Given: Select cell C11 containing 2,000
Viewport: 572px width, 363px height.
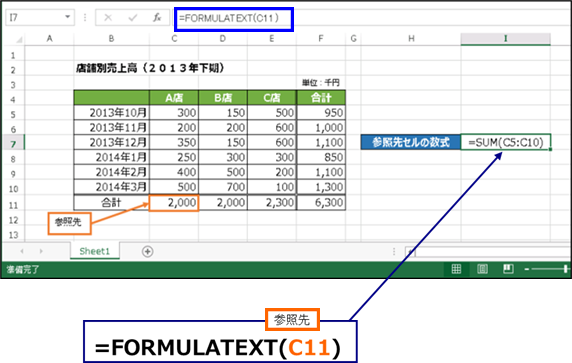Looking at the screenshot, I should pos(174,203).
